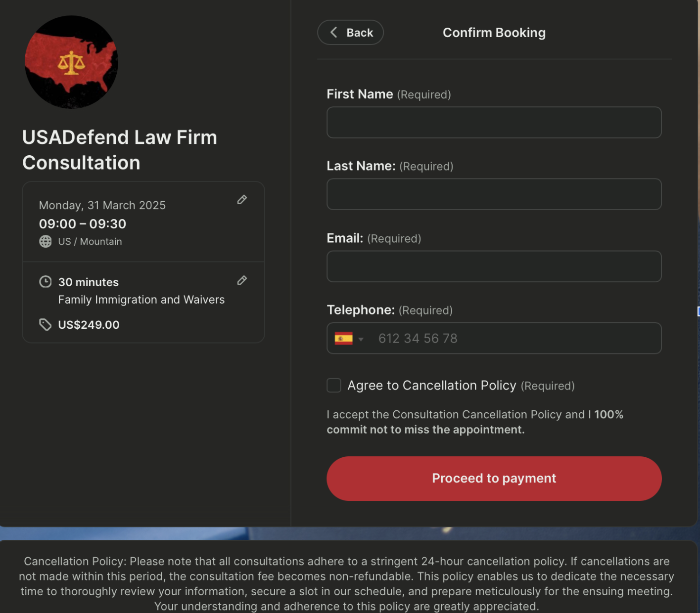Click the pencil icon to edit appointment date
The height and width of the screenshot is (613, 700).
[242, 199]
